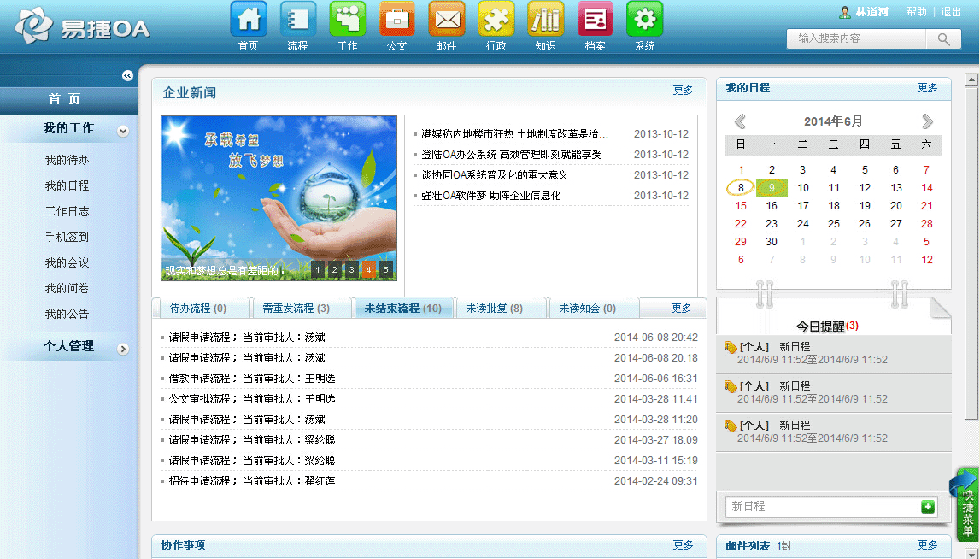
Task: Go to next month in calendar
Action: [x=928, y=121]
